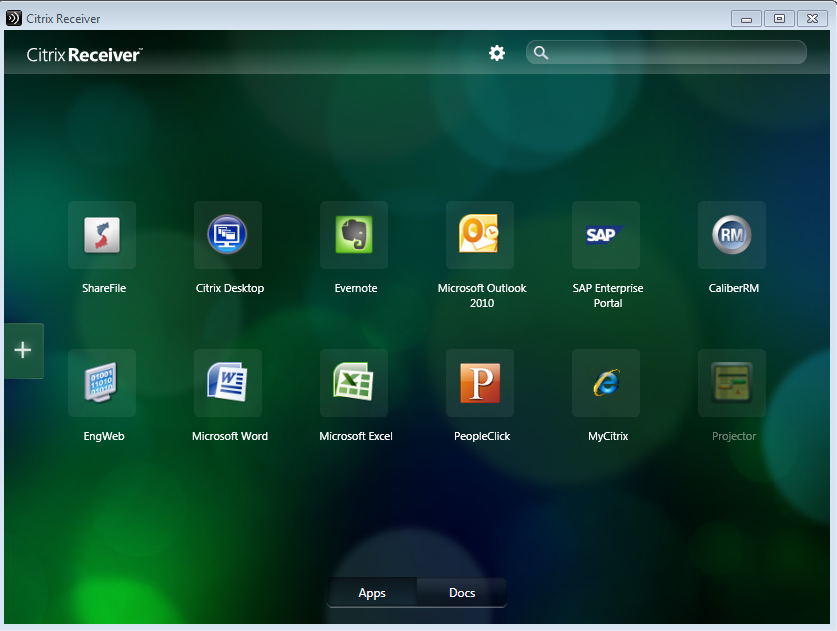
Task: Start the PeopleClick application
Action: [x=480, y=383]
